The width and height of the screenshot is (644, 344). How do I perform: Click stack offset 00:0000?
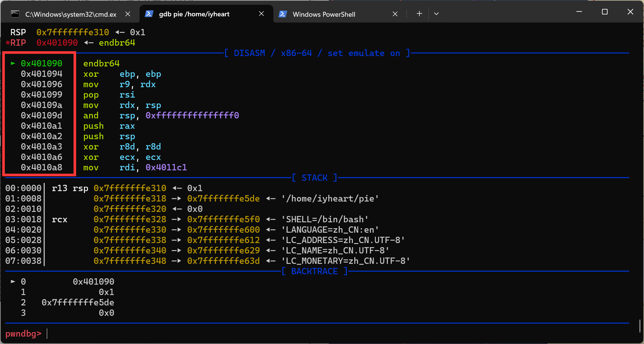click(23, 188)
